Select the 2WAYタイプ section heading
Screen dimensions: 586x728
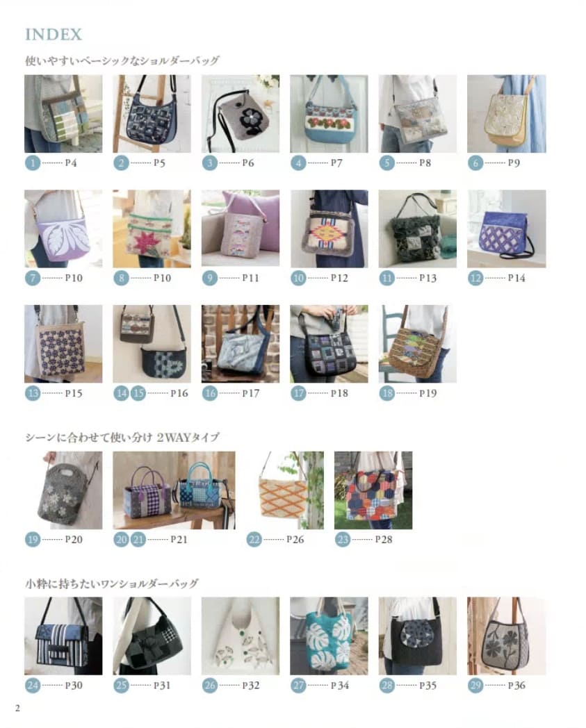(x=122, y=438)
